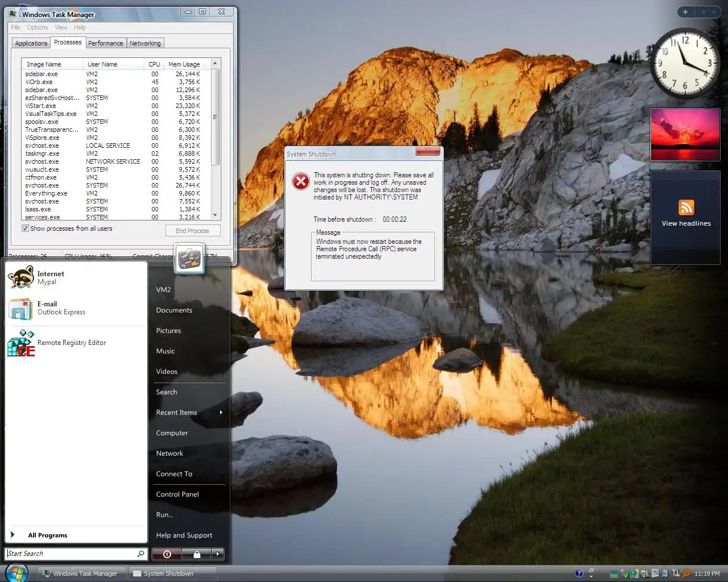Click the green bar tray icon beside checkmark
728x582 pixels.
(x=614, y=574)
